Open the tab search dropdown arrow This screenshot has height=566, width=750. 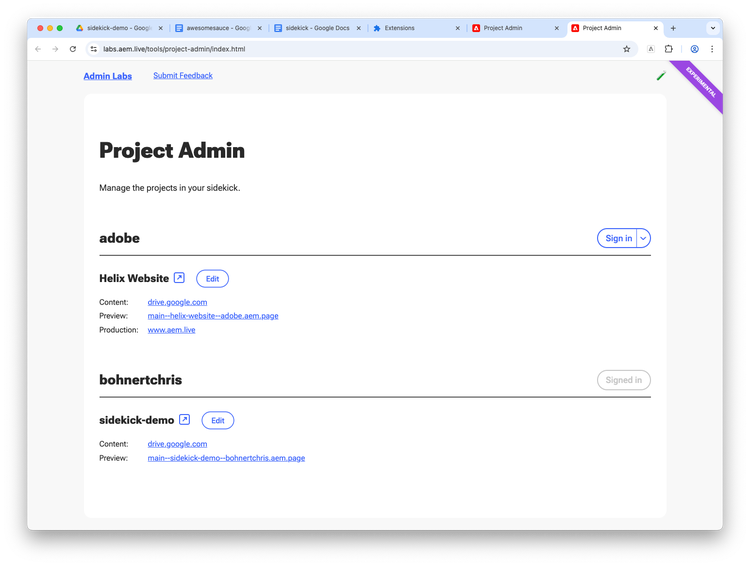click(713, 28)
